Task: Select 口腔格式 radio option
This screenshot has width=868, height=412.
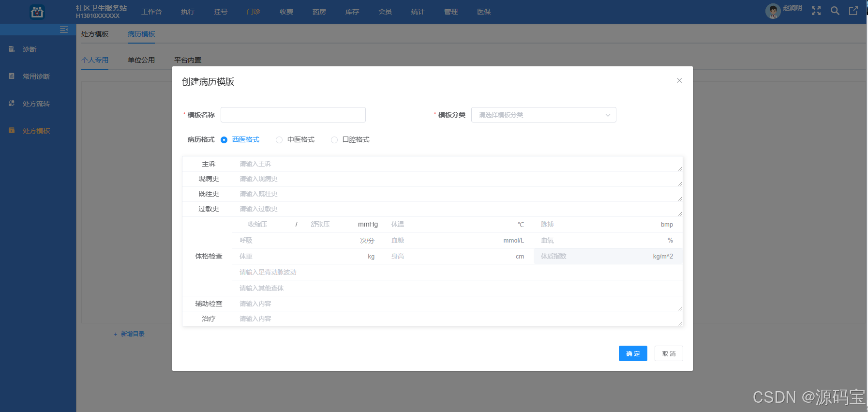Action: (334, 140)
